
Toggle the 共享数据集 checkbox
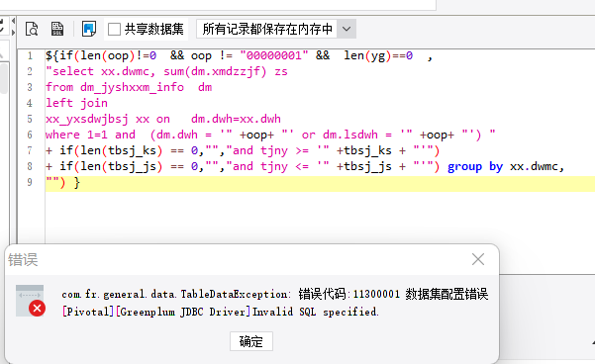[x=114, y=30]
